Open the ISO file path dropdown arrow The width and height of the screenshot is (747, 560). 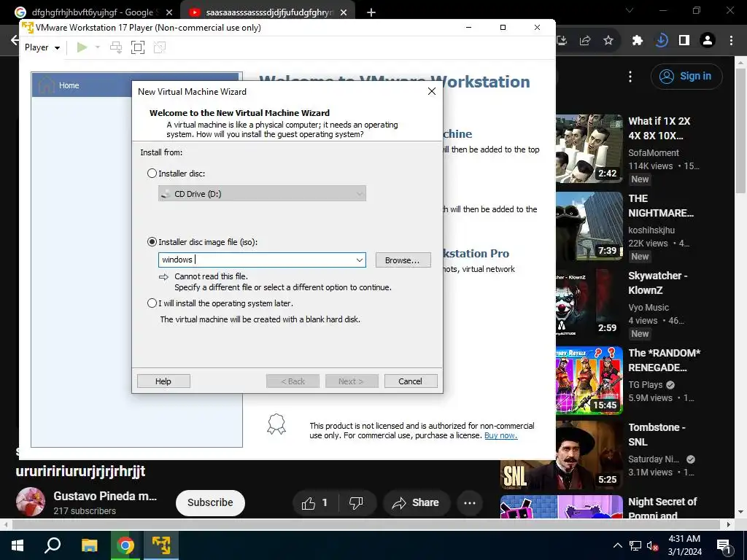(x=359, y=260)
